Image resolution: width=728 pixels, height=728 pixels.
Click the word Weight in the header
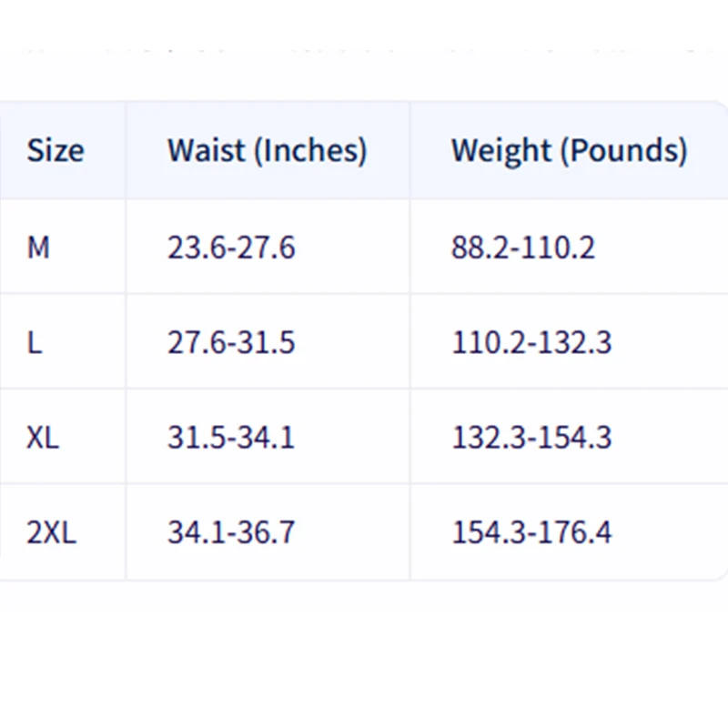500,150
